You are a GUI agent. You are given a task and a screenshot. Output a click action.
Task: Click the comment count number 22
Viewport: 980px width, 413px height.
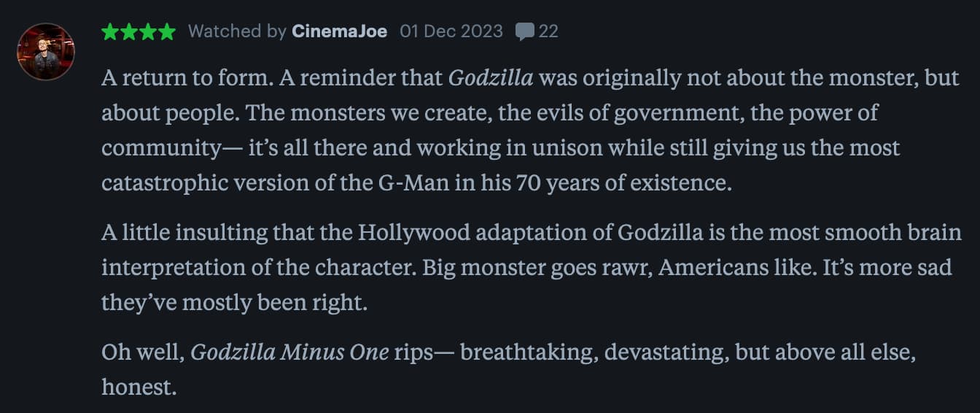(548, 31)
